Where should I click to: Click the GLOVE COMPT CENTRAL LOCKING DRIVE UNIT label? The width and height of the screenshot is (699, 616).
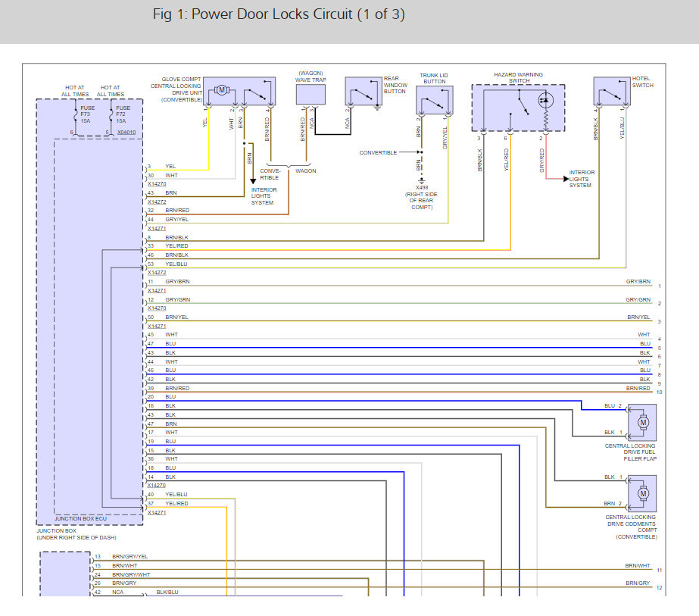pyautogui.click(x=176, y=89)
